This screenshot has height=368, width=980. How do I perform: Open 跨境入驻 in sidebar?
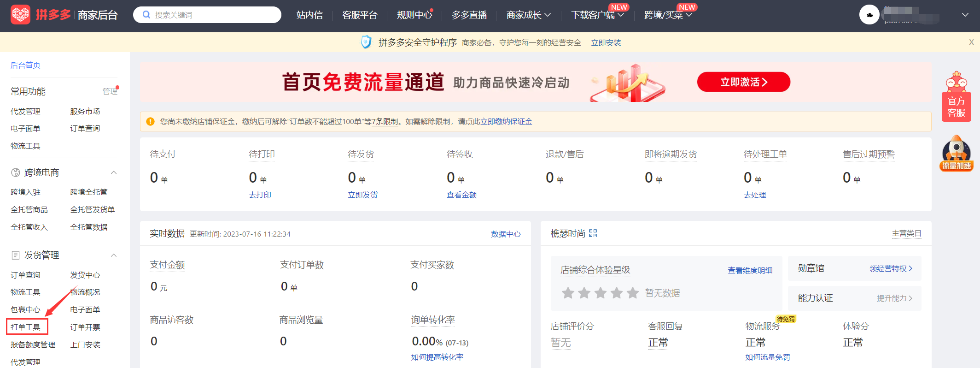pyautogui.click(x=25, y=192)
